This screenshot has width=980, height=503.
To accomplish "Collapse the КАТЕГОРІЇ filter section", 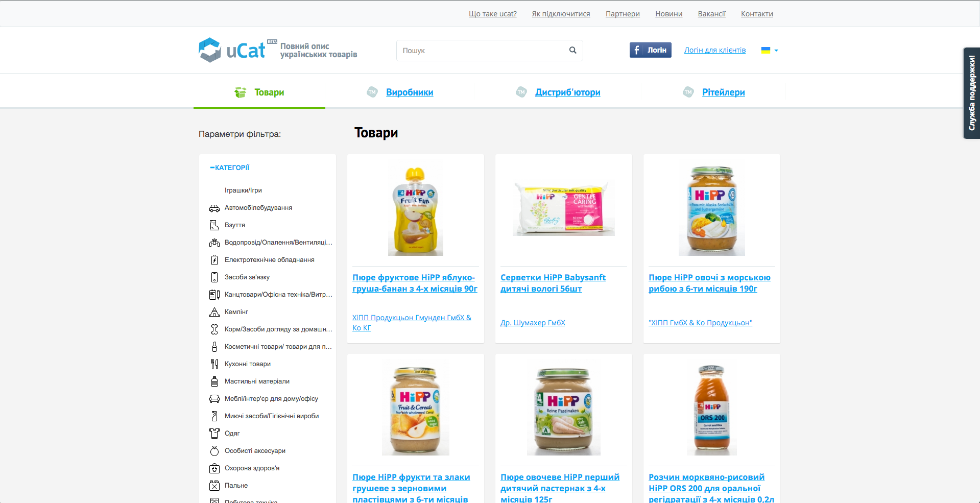I will point(230,167).
